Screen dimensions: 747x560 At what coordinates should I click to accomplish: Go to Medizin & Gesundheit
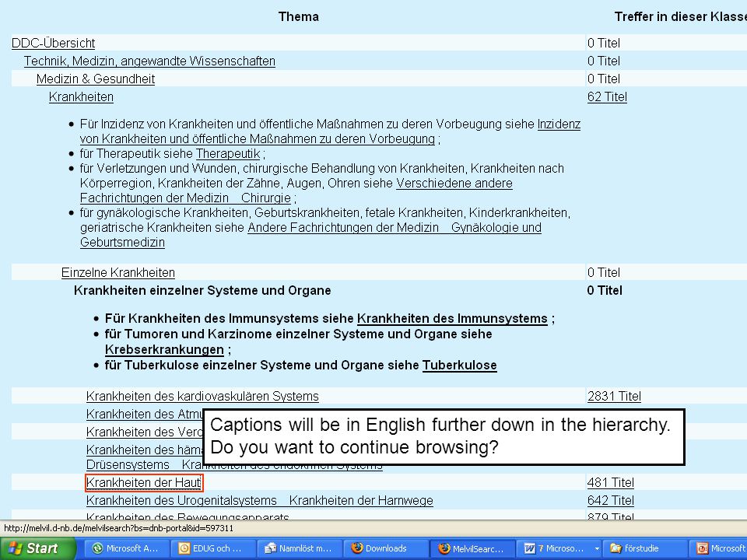(x=96, y=79)
